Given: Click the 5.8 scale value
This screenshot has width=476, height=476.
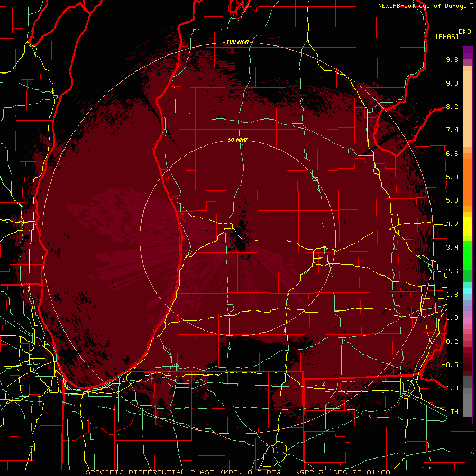Looking at the screenshot, I should pyautogui.click(x=452, y=177).
